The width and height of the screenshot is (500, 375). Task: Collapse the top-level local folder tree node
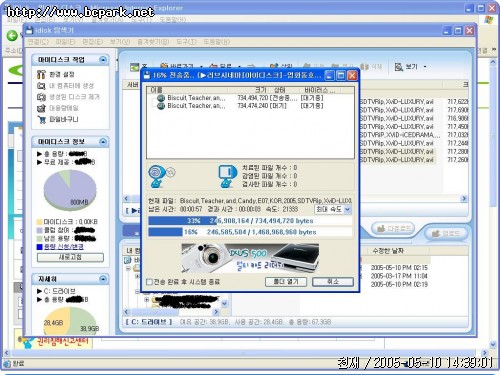tap(128, 268)
